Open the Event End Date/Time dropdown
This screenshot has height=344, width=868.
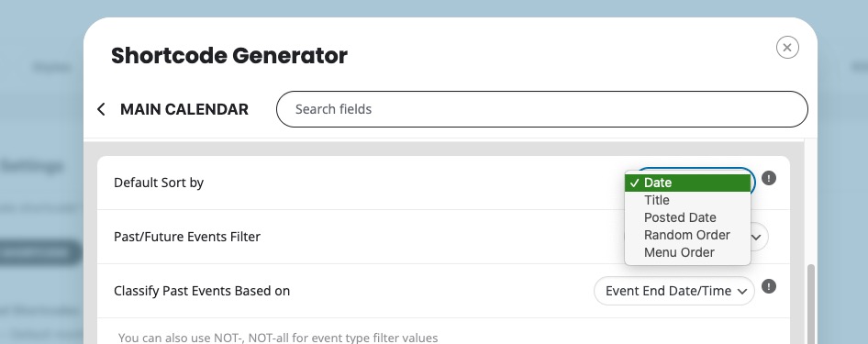point(674,291)
